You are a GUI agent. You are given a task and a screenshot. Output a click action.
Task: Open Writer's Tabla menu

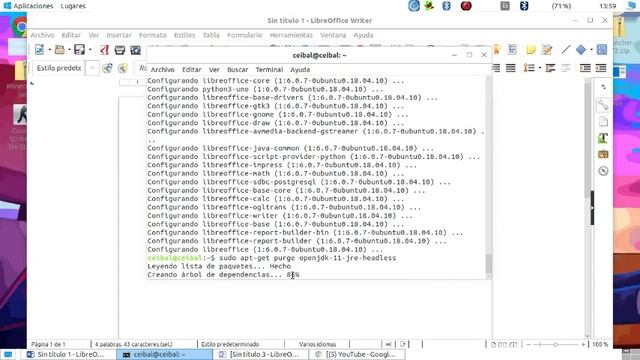(x=211, y=35)
